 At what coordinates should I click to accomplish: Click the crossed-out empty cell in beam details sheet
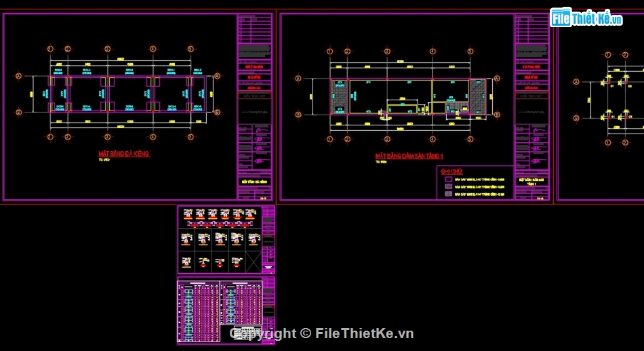[254, 262]
